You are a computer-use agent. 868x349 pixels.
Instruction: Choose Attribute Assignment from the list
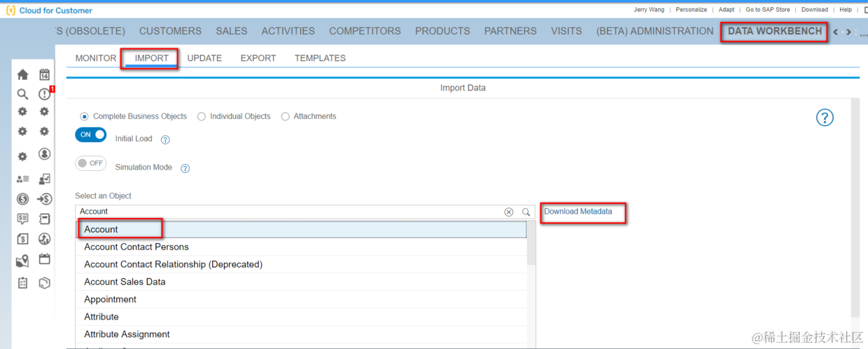click(x=301, y=334)
